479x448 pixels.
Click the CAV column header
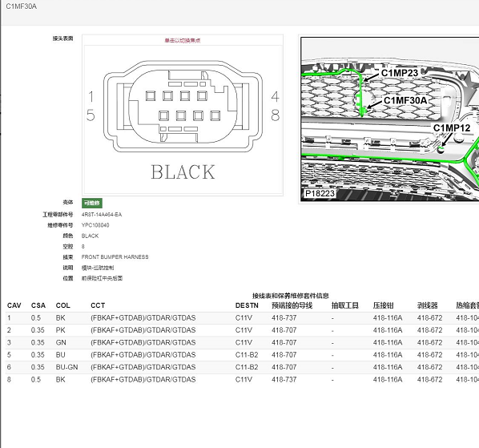14,305
